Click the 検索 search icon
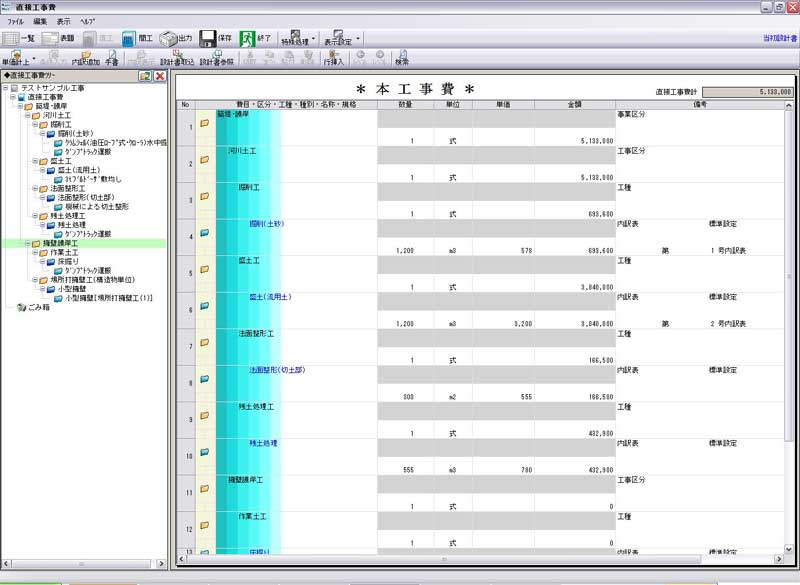This screenshot has width=800, height=585. 401,57
